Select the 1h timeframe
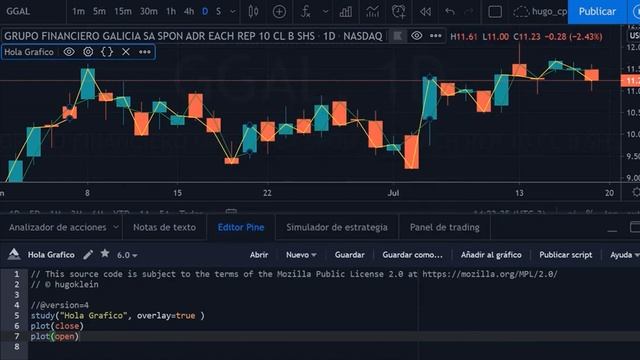 [x=171, y=11]
